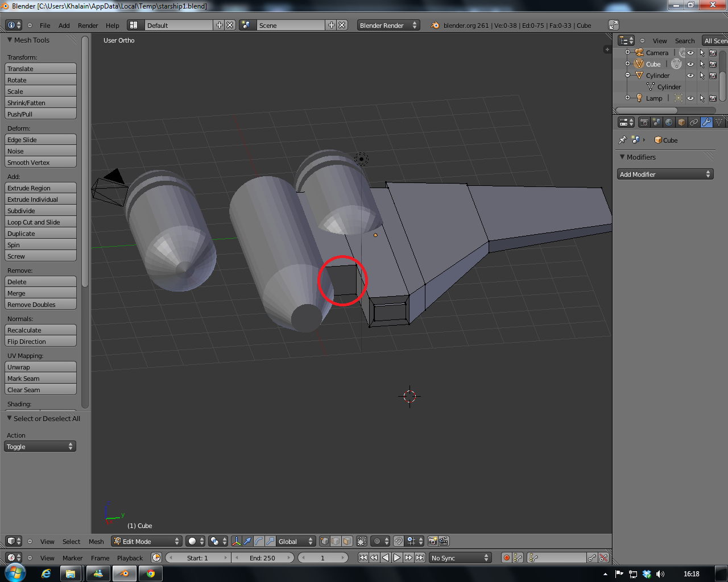This screenshot has width=728, height=582.
Task: Click the current frame number field
Action: pyautogui.click(x=322, y=558)
